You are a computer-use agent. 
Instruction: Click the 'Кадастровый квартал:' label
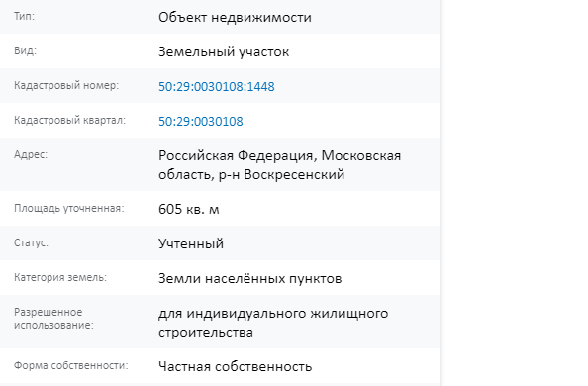click(69, 120)
